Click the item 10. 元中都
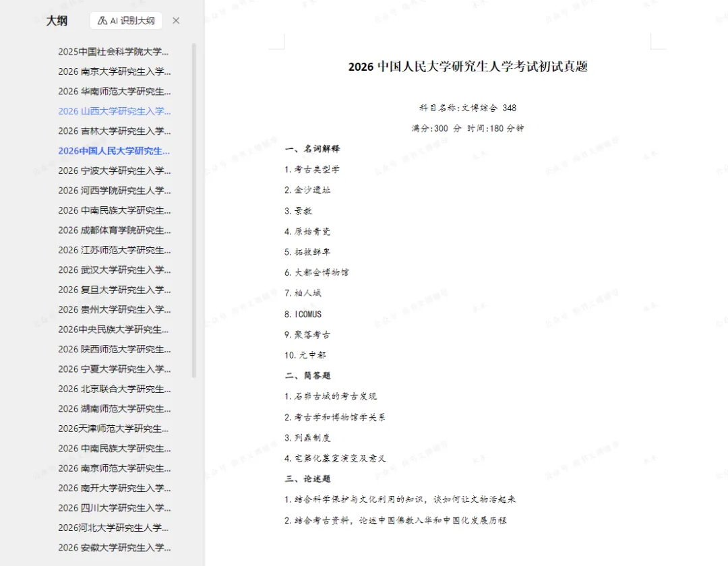 (x=305, y=355)
